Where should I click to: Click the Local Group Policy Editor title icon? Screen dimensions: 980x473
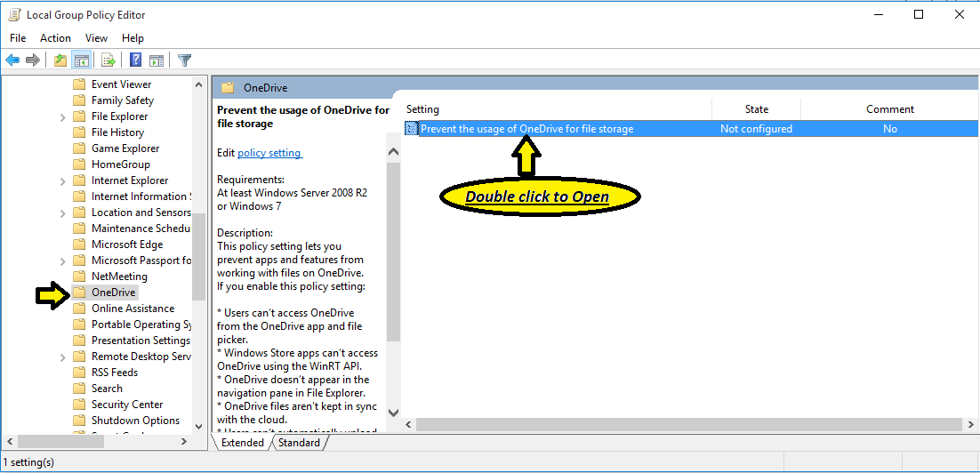click(15, 15)
